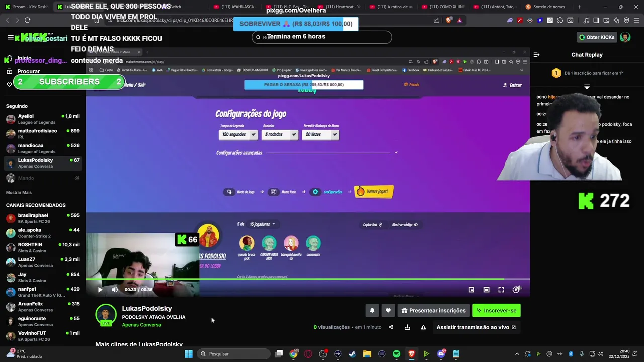Open matteafrodisiaco channel in sidebar

pyautogui.click(x=43, y=134)
